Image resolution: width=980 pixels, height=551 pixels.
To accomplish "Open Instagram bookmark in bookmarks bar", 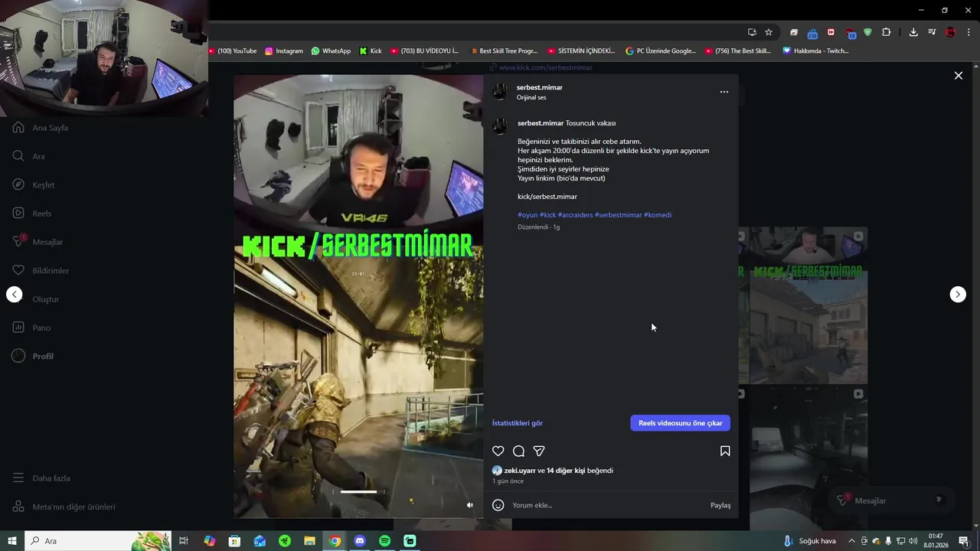I will (x=284, y=51).
